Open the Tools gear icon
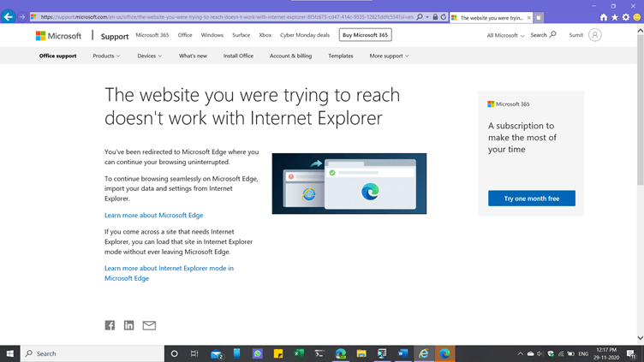644x362 pixels. click(625, 17)
